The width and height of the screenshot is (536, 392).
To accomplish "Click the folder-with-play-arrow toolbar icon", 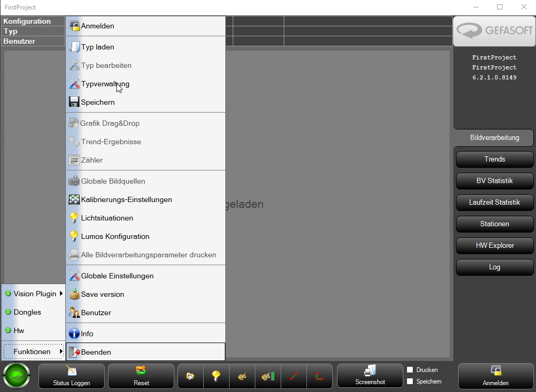I will pyautogui.click(x=191, y=376).
